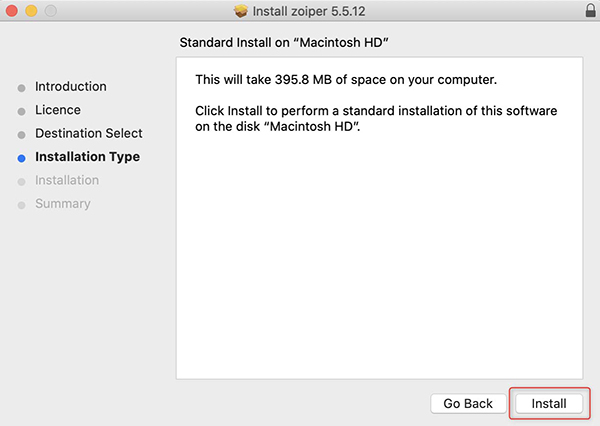Screen dimensions: 600x426
Task: Select the bold Installation Type step label
Action: (87, 157)
